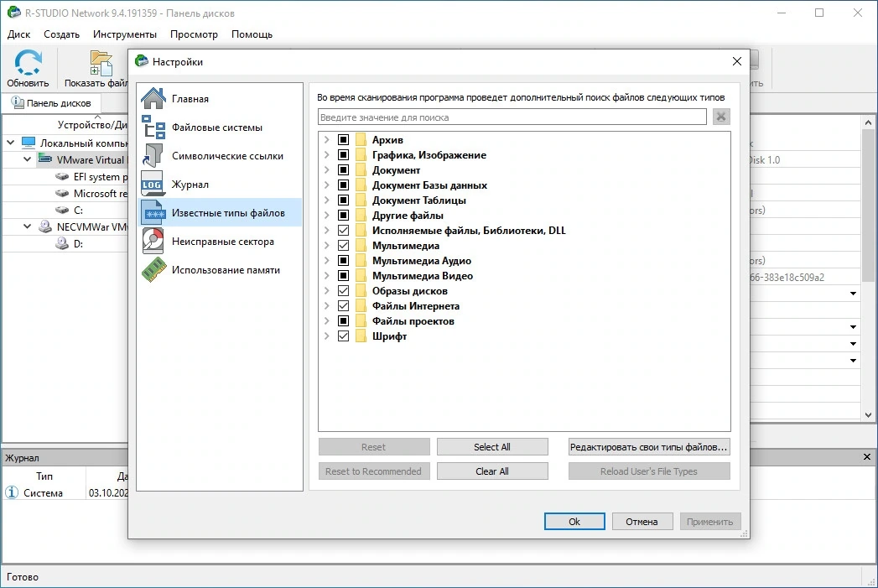This screenshot has width=878, height=588.
Task: Confirm settings with Ok button
Action: pyautogui.click(x=574, y=522)
